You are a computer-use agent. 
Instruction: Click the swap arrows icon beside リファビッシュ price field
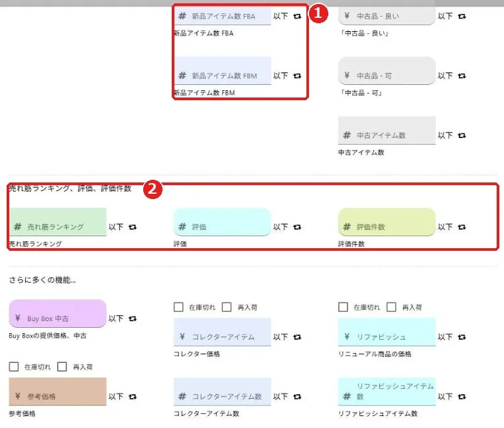click(x=462, y=337)
